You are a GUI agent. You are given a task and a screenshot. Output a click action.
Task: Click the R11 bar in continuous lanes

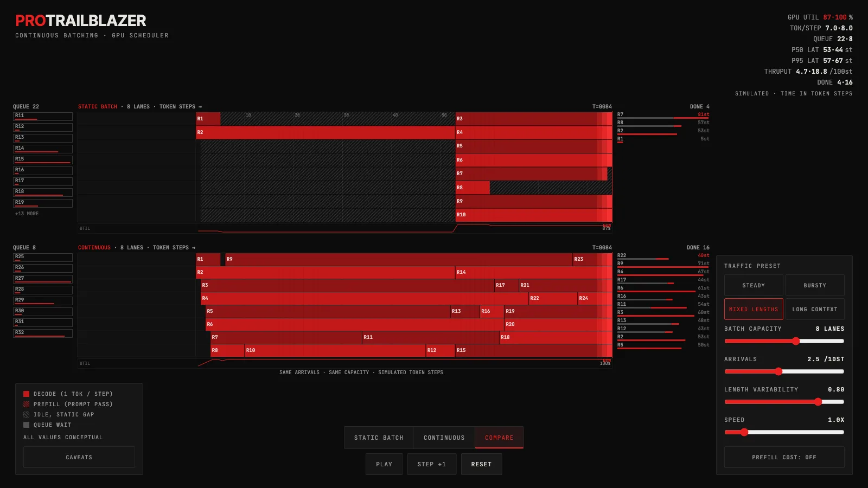431,337
